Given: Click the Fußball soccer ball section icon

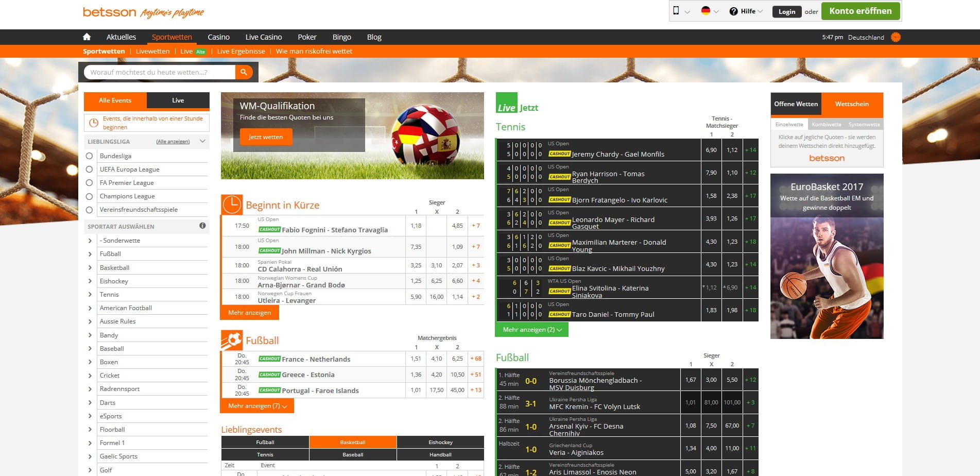Looking at the screenshot, I should pos(232,340).
